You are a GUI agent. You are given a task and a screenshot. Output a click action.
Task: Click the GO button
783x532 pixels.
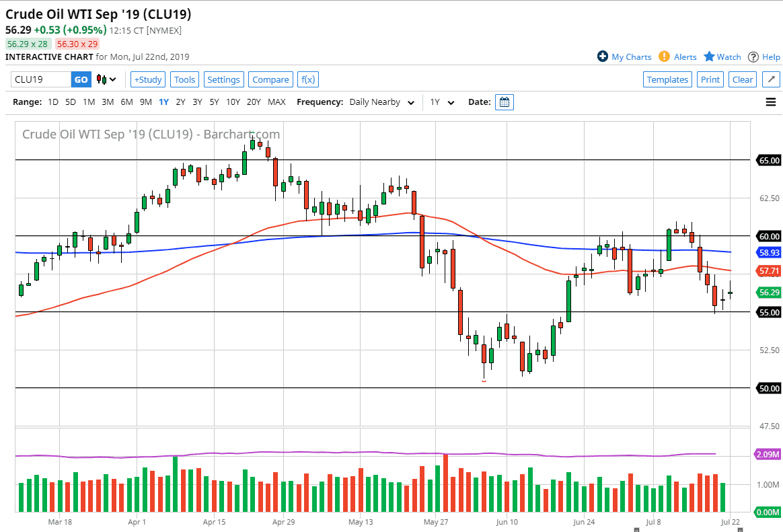pyautogui.click(x=81, y=79)
